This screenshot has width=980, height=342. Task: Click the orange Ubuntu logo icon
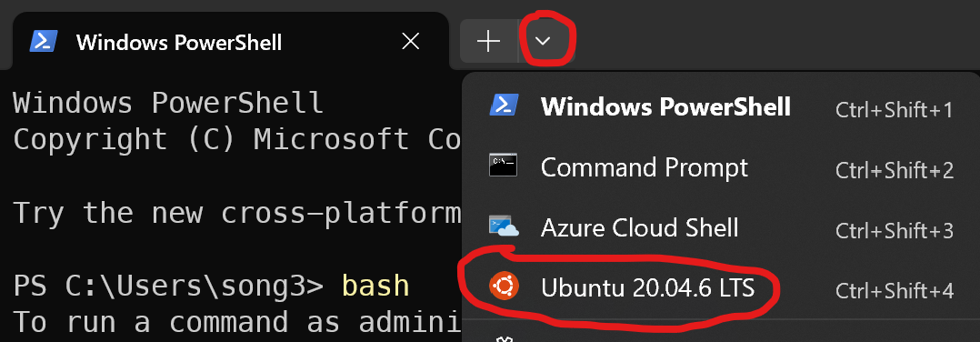tap(504, 287)
